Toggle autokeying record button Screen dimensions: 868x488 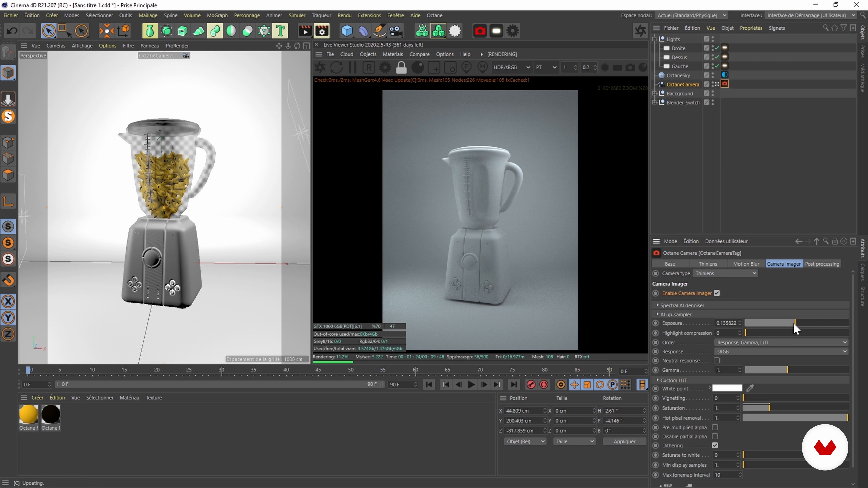543,385
